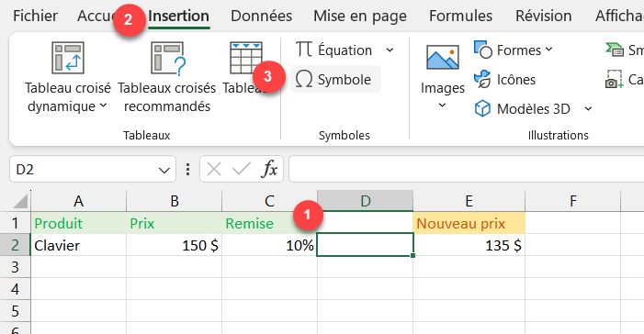Image resolution: width=644 pixels, height=334 pixels.
Task: Click the screenshot capture camera icon
Action: [614, 79]
